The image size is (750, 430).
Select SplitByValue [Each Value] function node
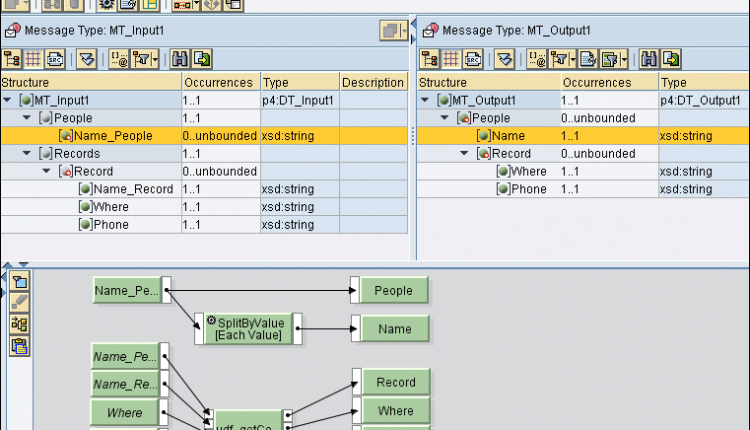point(248,329)
